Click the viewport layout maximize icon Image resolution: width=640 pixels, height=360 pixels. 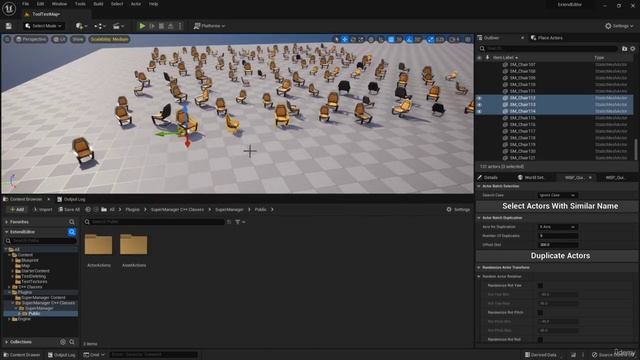click(468, 39)
